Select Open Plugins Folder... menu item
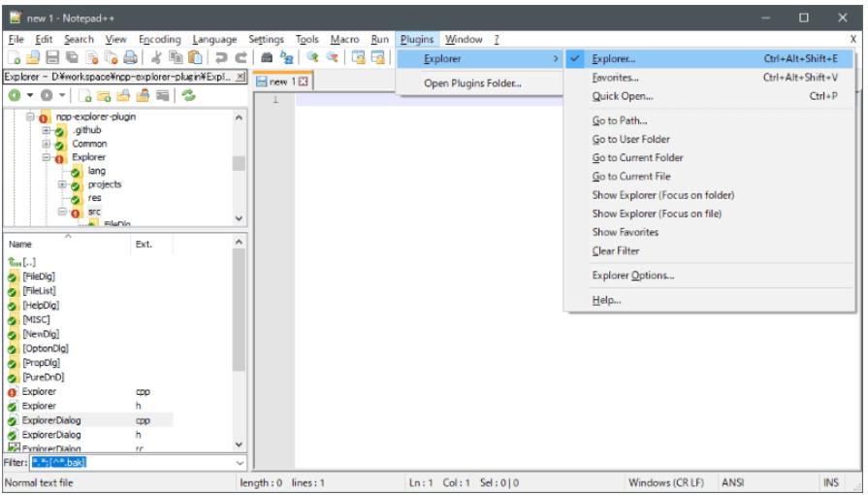This screenshot has width=868, height=495. pos(472,83)
